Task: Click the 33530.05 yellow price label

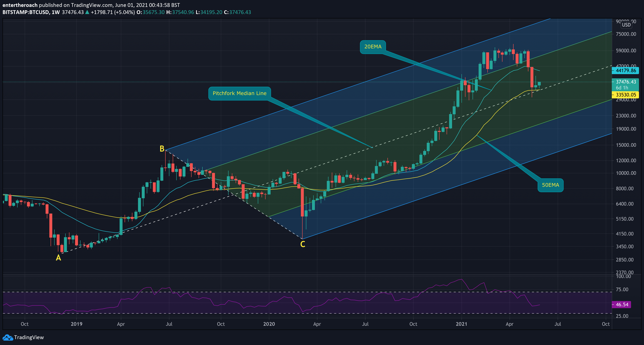Action: coord(626,95)
